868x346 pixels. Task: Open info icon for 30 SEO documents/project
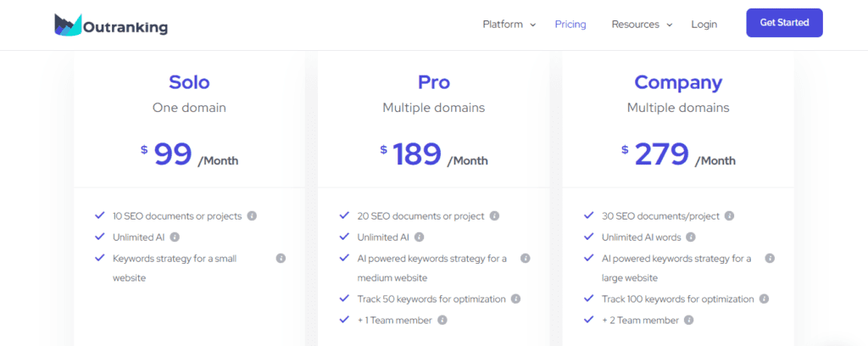pos(730,216)
